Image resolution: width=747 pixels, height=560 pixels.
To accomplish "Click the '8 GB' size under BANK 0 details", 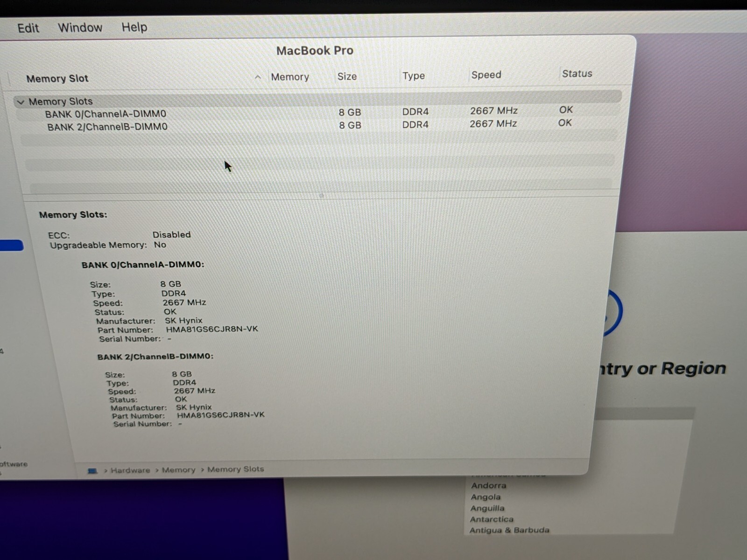I will [x=171, y=284].
